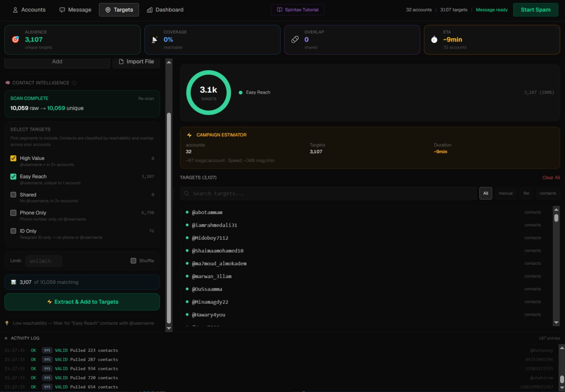565x392 pixels.
Task: Click the search magnifier icon
Action: [187, 193]
